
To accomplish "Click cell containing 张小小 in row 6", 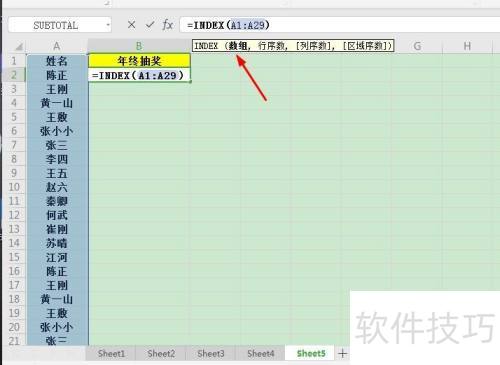I will [x=57, y=131].
